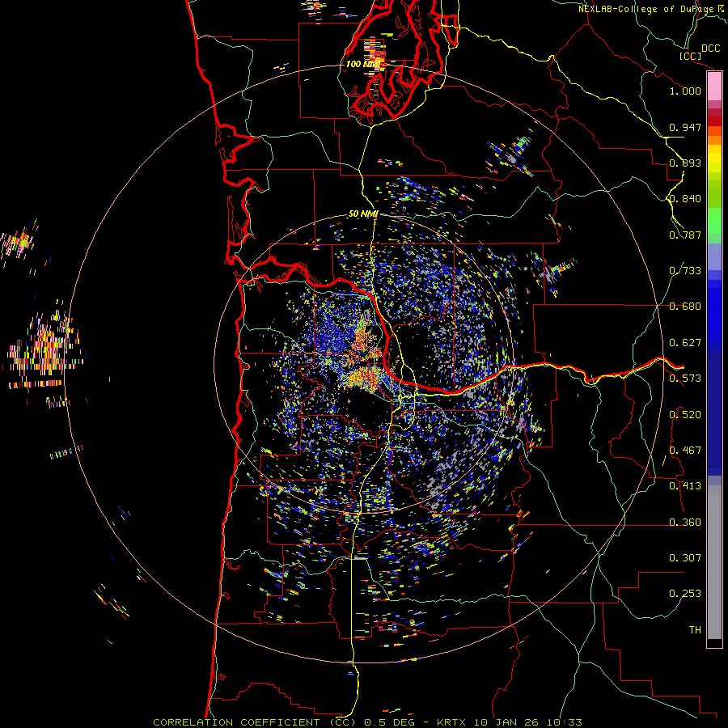Click the TH threshold label on scale
Image resolution: width=728 pixels, height=728 pixels.
point(695,630)
